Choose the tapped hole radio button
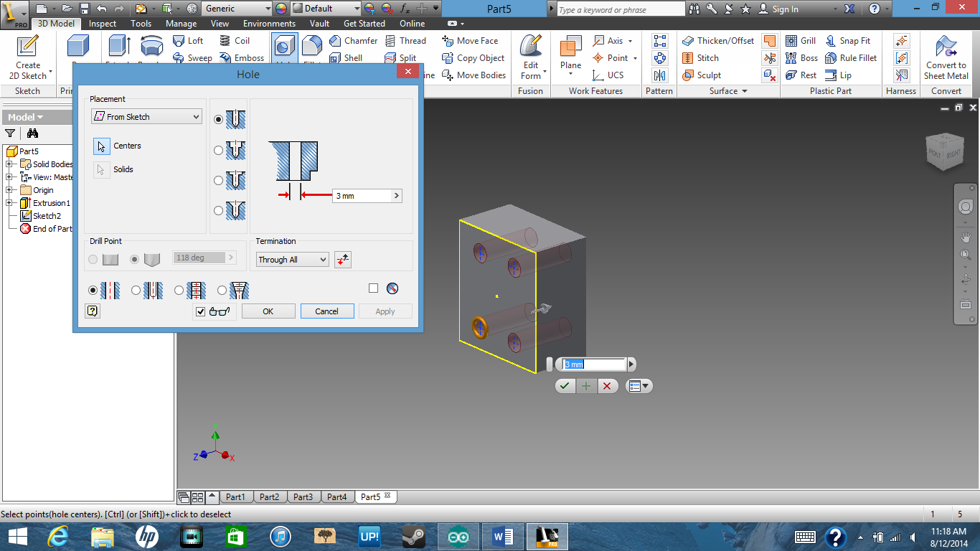 point(179,290)
